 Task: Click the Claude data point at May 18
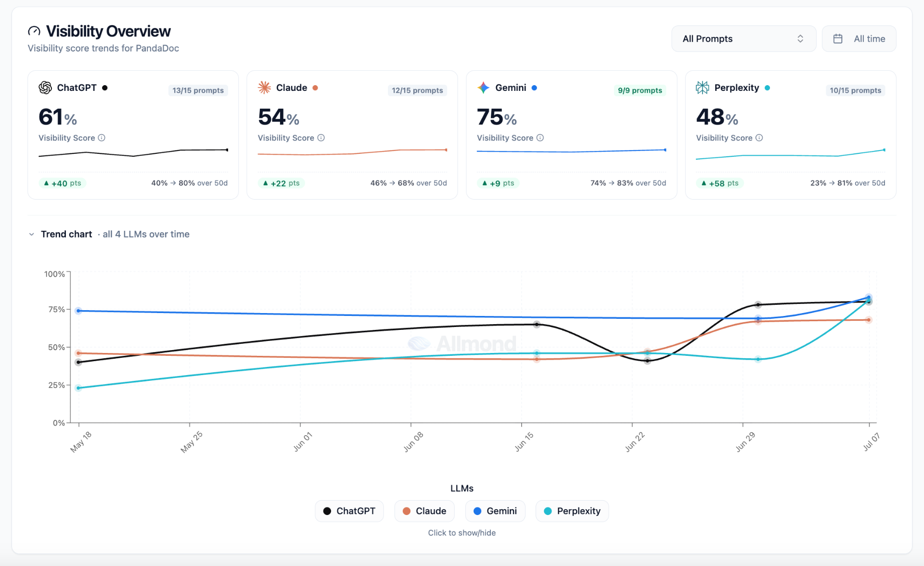(78, 353)
